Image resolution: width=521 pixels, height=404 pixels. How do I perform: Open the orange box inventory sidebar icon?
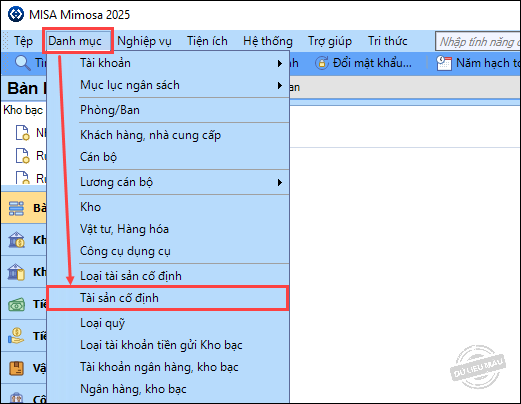pos(16,368)
